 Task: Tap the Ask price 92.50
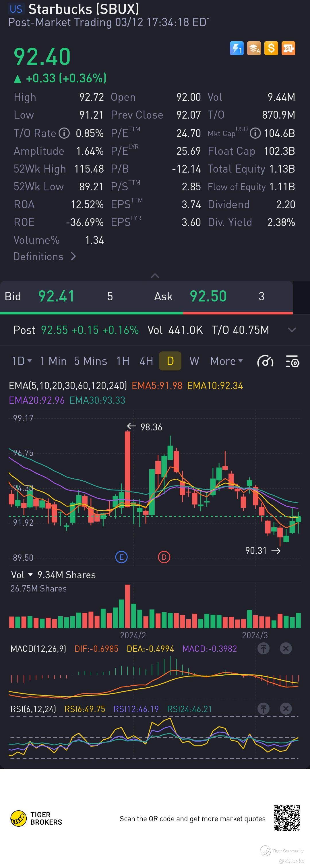208,297
